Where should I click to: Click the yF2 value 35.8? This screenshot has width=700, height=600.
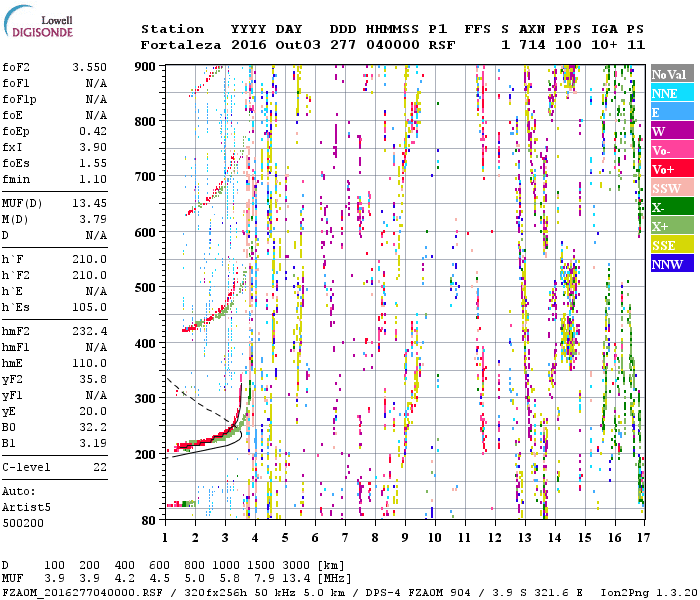pyautogui.click(x=93, y=379)
